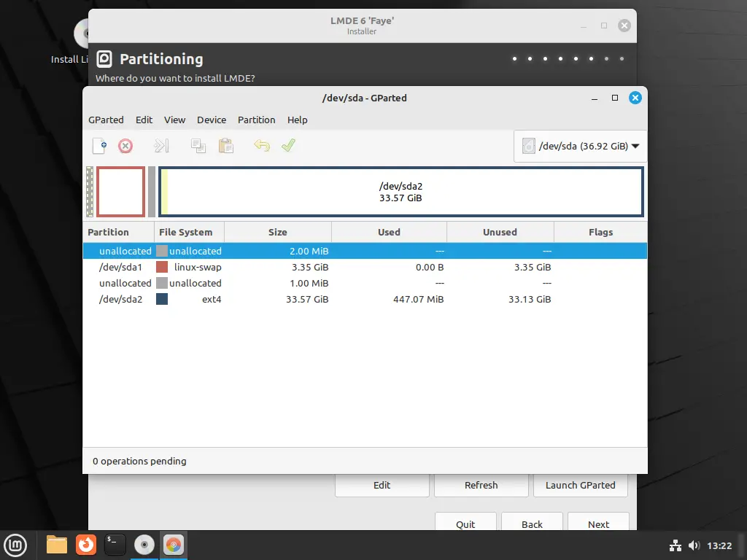The height and width of the screenshot is (560, 747).
Task: Create a new partition using toolbar icon
Action: (x=99, y=146)
